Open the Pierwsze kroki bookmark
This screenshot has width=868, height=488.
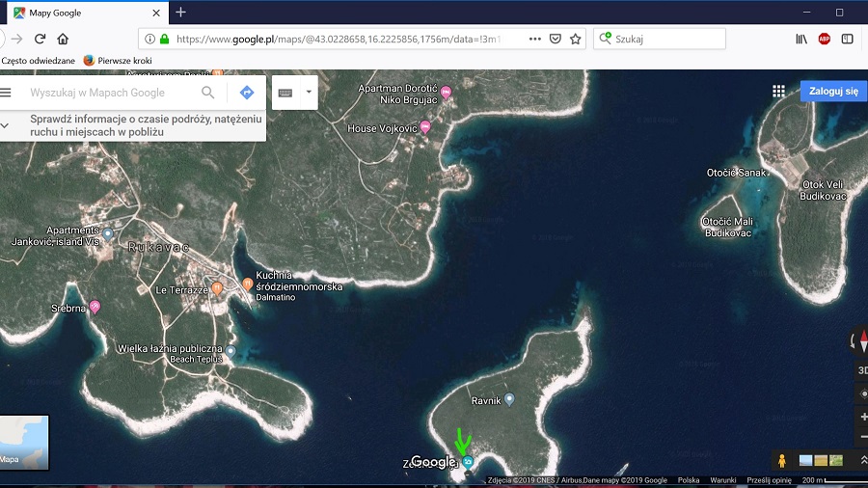pyautogui.click(x=118, y=60)
